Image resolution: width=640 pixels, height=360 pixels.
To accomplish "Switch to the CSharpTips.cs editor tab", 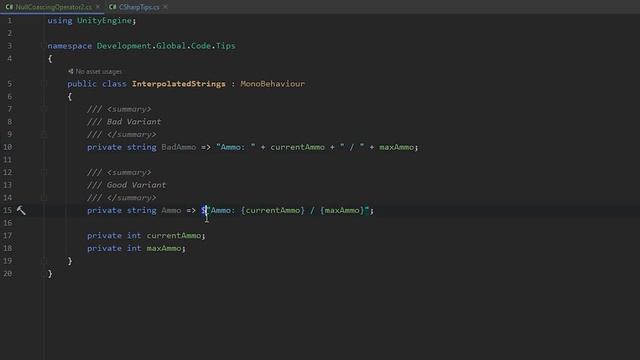I will pyautogui.click(x=139, y=7).
